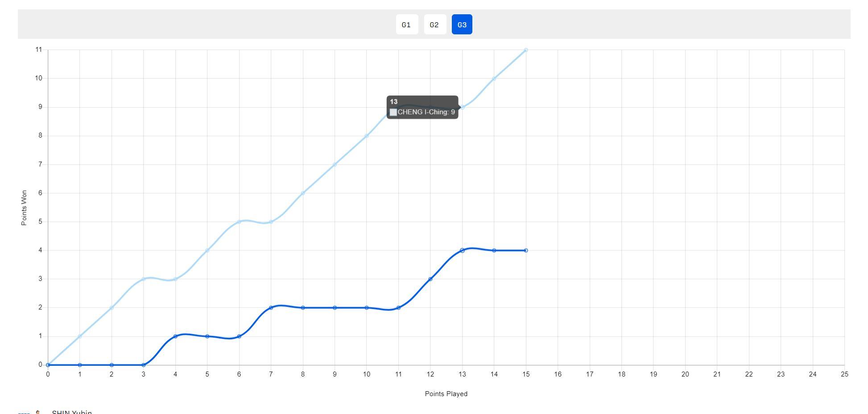Image resolution: width=868 pixels, height=414 pixels.
Task: Click the SHIN Yubin player name
Action: pos(72,412)
